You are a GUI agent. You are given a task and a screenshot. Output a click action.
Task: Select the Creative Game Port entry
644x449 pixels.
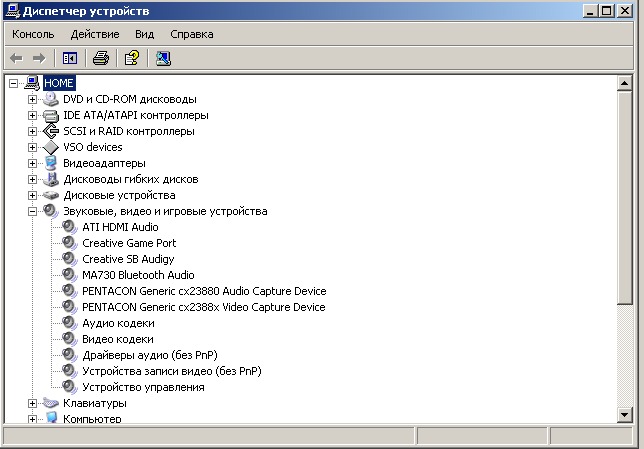pos(129,243)
